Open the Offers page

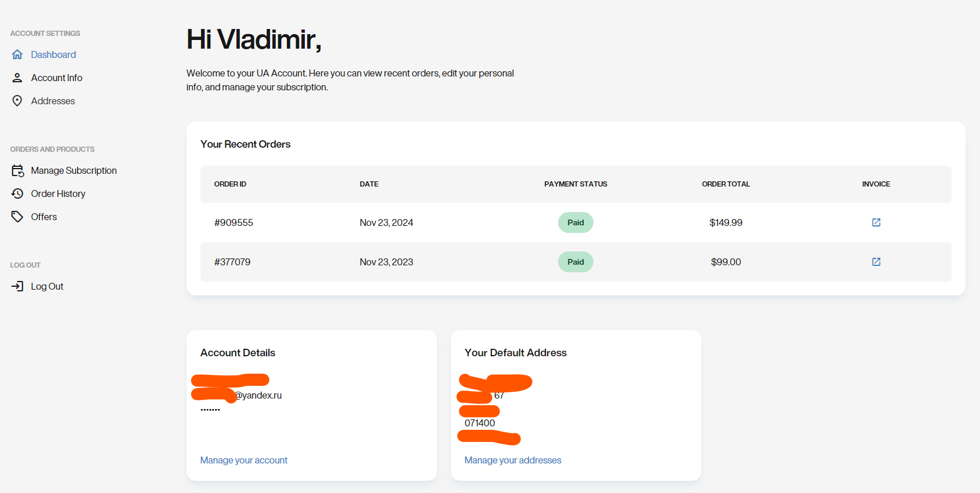(x=44, y=217)
